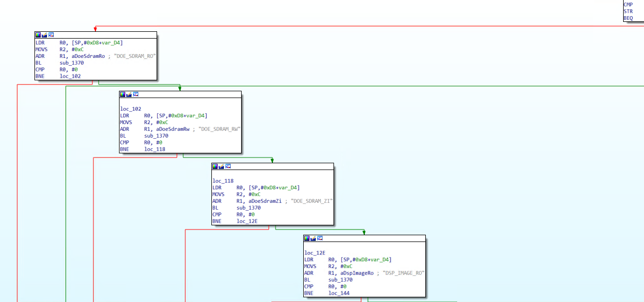644x302 pixels.
Task: Select MOVS R2, #0xC in loc_12E block
Action: (x=328, y=267)
